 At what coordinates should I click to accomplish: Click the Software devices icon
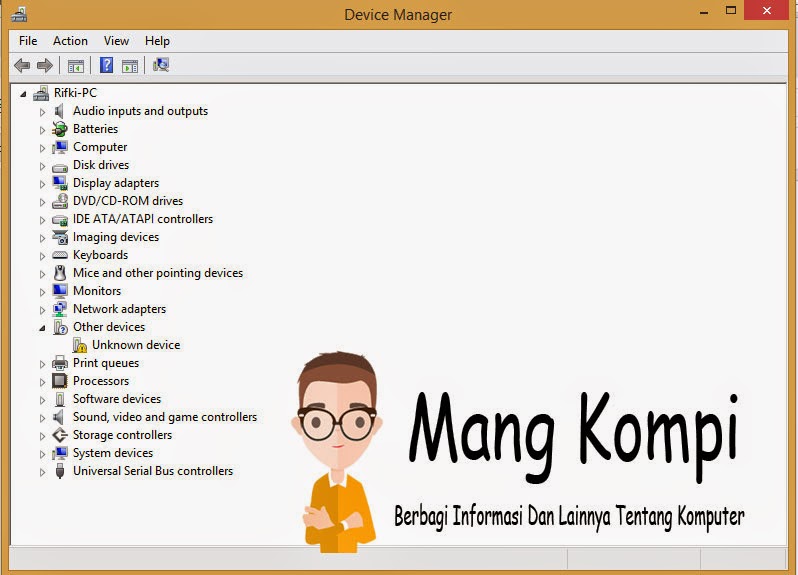tap(60, 399)
